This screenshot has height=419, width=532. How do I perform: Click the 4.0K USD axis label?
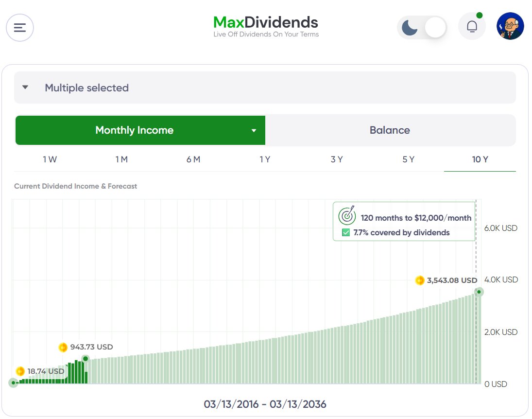(x=501, y=280)
